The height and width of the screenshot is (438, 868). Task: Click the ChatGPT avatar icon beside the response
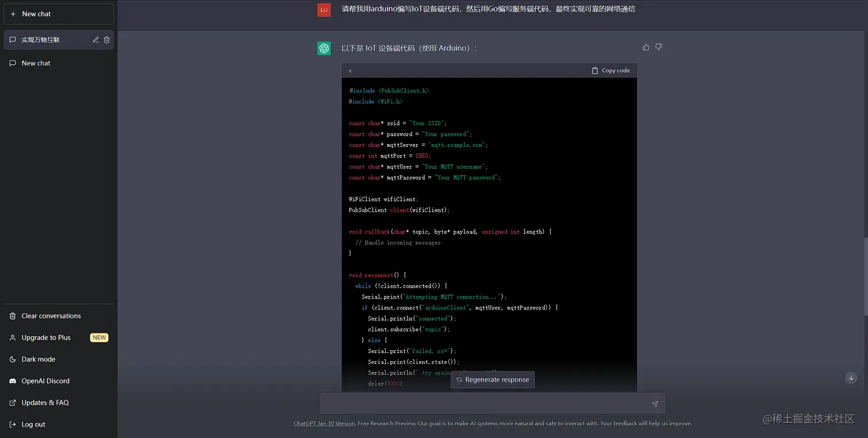(x=324, y=48)
